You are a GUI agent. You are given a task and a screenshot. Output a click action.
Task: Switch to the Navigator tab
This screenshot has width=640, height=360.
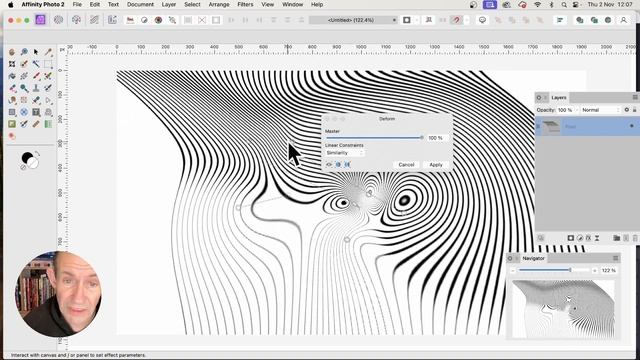click(x=533, y=258)
